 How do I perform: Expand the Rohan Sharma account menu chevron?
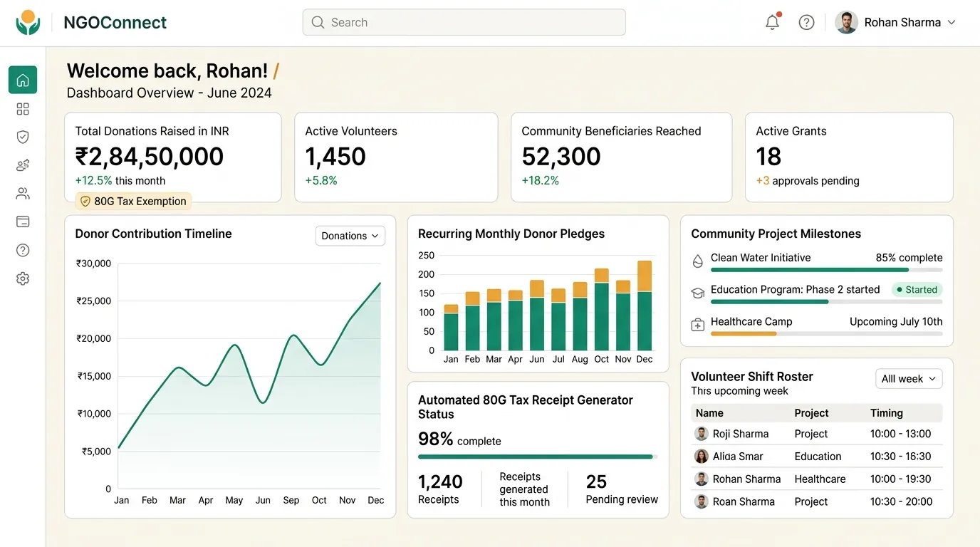[x=952, y=23]
